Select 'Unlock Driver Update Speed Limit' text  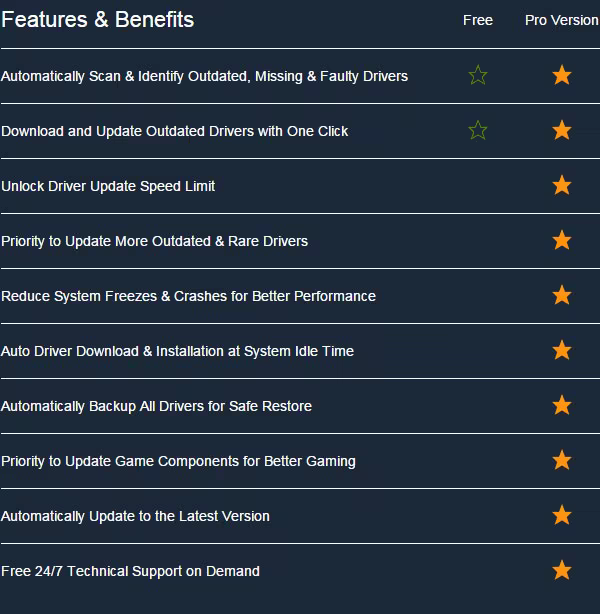tap(108, 186)
